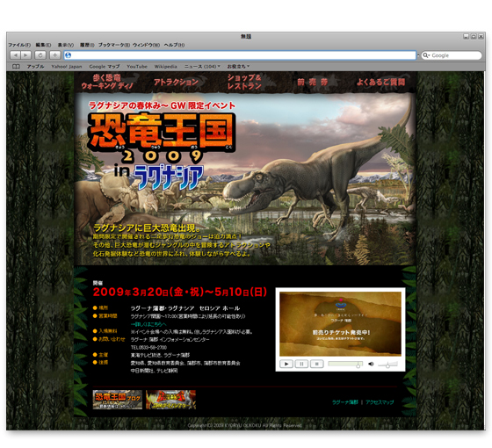Open the ブックマーク menu
The width and height of the screenshot is (492, 448).
pyautogui.click(x=114, y=45)
